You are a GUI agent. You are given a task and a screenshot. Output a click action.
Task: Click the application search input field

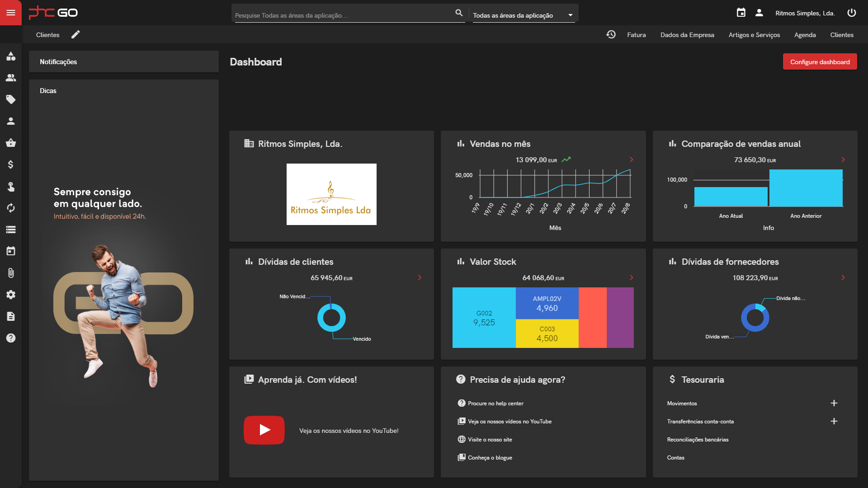pos(344,15)
